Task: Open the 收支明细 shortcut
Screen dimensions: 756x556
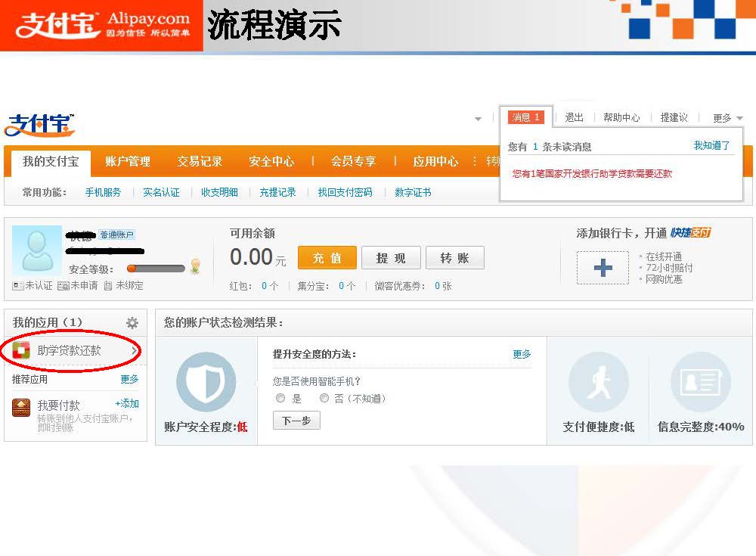Action: [219, 192]
